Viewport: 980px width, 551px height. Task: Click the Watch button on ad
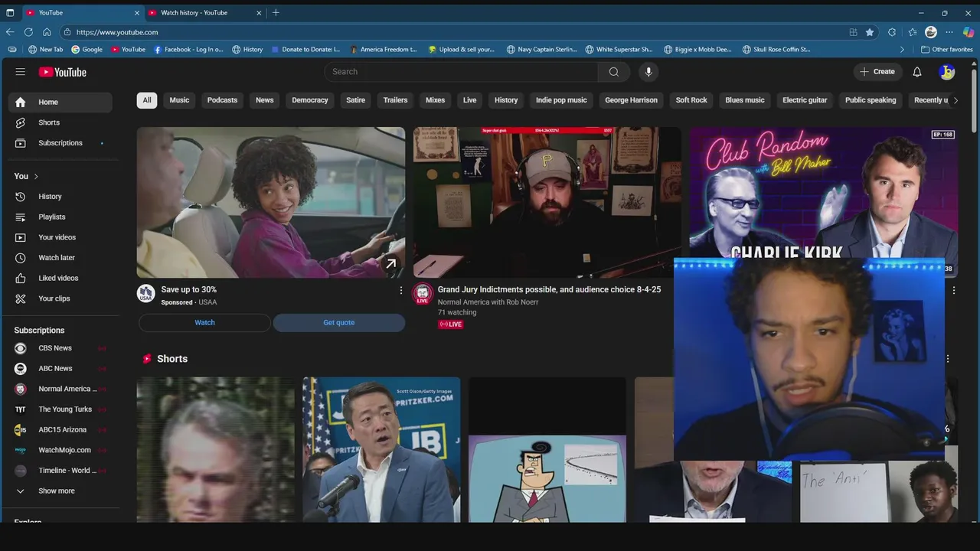point(204,323)
